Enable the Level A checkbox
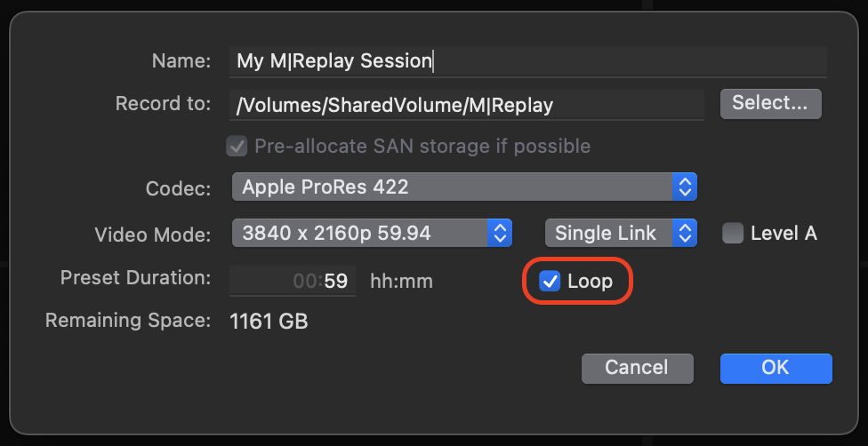The image size is (868, 446). pyautogui.click(x=733, y=233)
